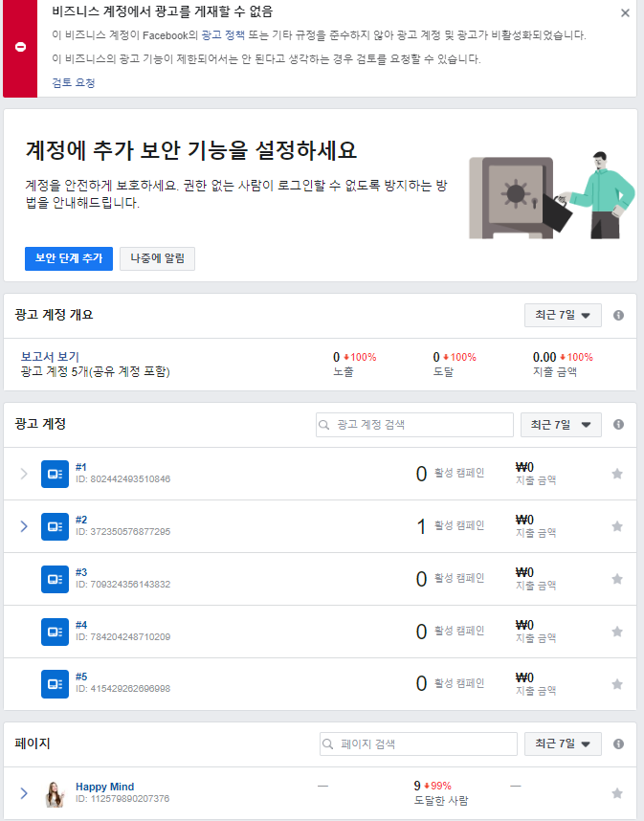This screenshot has width=644, height=821.
Task: Focus the 광고 계정 검색 input field
Action: (414, 425)
